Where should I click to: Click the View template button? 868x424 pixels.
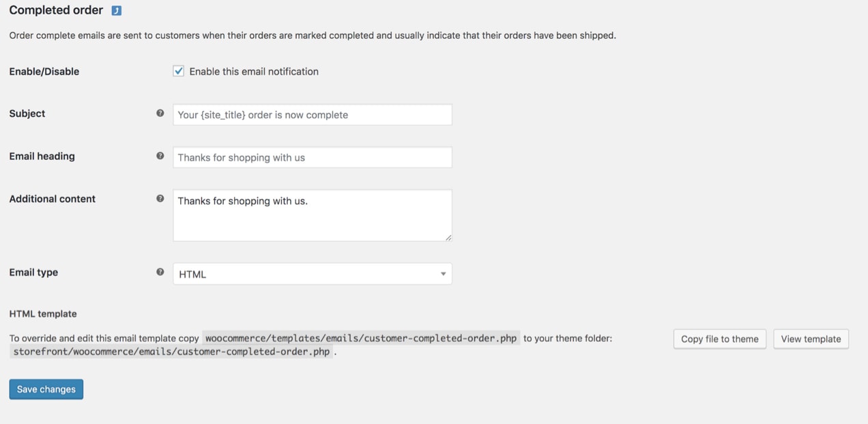tap(811, 339)
